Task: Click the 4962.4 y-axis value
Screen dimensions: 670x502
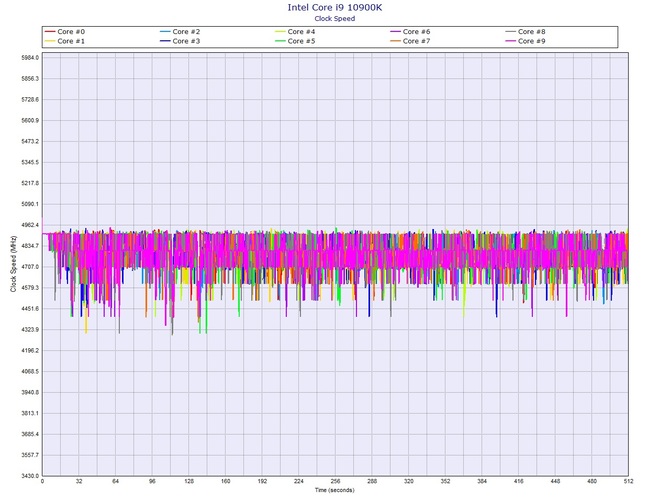Action: click(30, 225)
